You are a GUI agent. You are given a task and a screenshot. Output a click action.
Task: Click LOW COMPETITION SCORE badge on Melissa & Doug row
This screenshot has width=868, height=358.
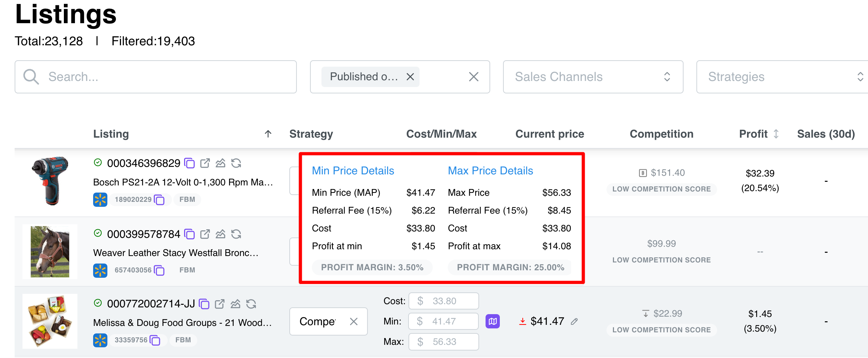(661, 330)
